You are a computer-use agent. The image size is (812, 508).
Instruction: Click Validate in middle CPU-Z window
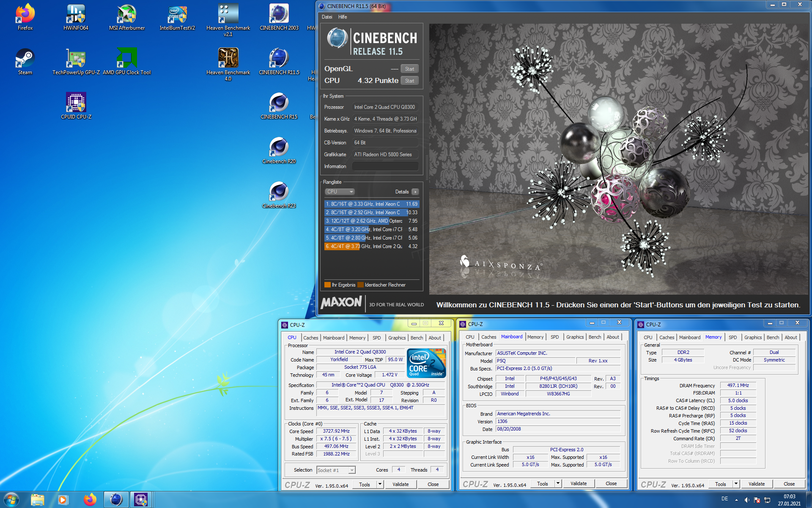[x=579, y=483]
